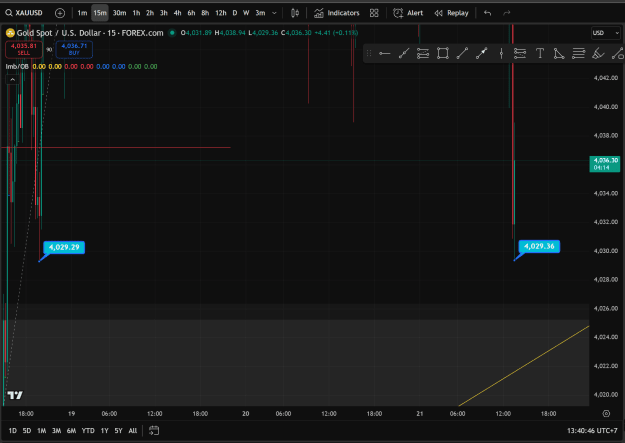
Task: Open indicator templates grid icon
Action: tap(374, 13)
